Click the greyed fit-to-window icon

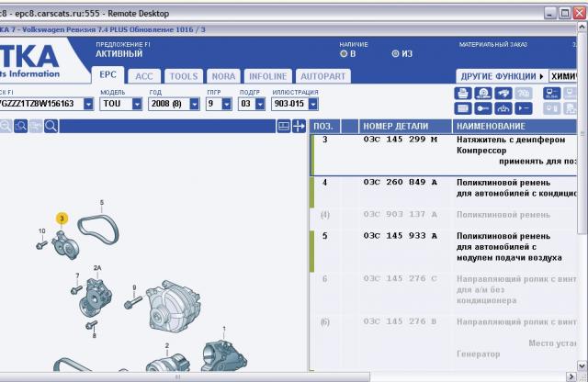click(x=36, y=127)
